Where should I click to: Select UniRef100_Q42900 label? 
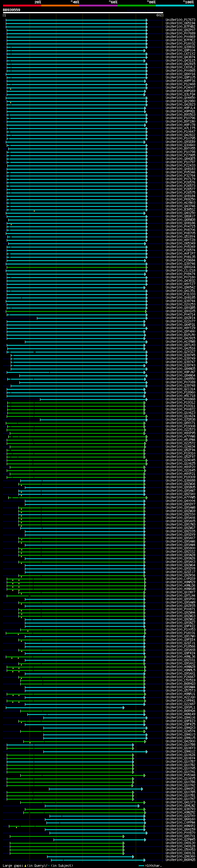click(180, 741)
